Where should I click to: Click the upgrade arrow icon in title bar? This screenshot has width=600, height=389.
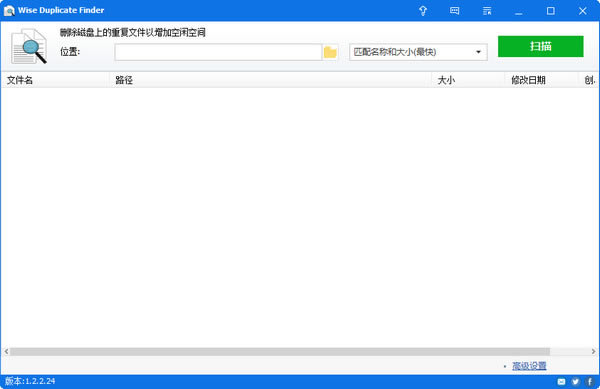(423, 11)
